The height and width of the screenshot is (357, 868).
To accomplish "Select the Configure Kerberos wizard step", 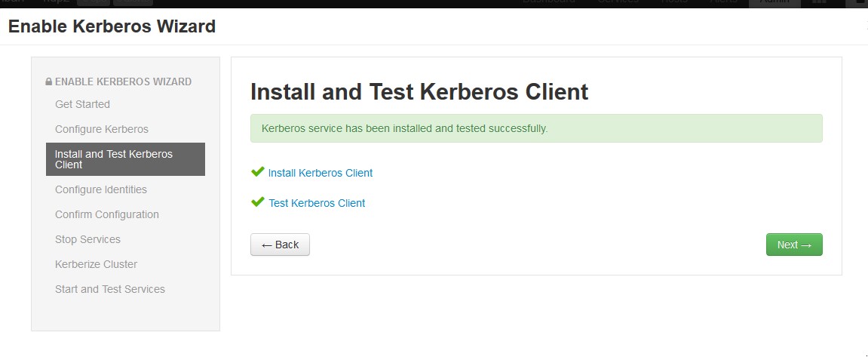I will (102, 129).
